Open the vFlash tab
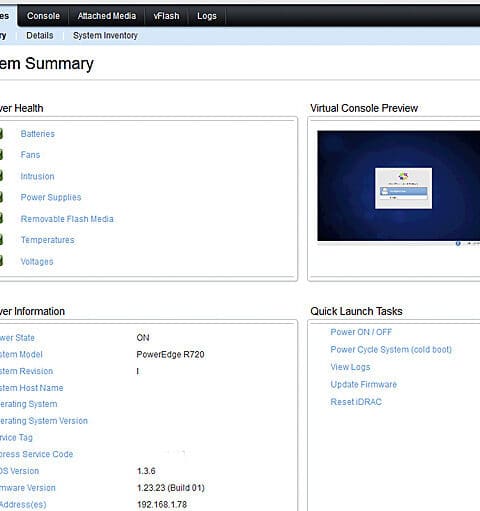The height and width of the screenshot is (511, 480). click(166, 16)
